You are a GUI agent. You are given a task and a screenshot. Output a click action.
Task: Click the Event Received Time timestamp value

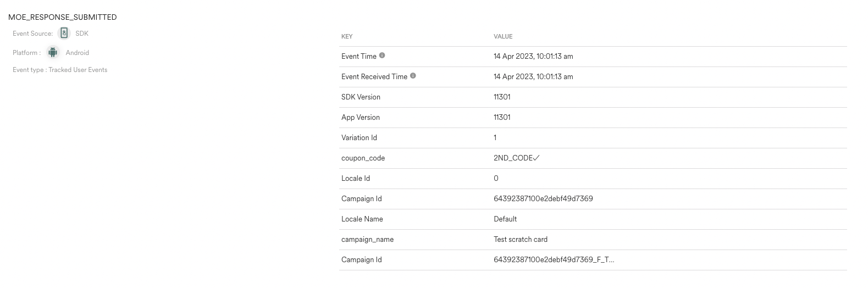[x=533, y=76]
